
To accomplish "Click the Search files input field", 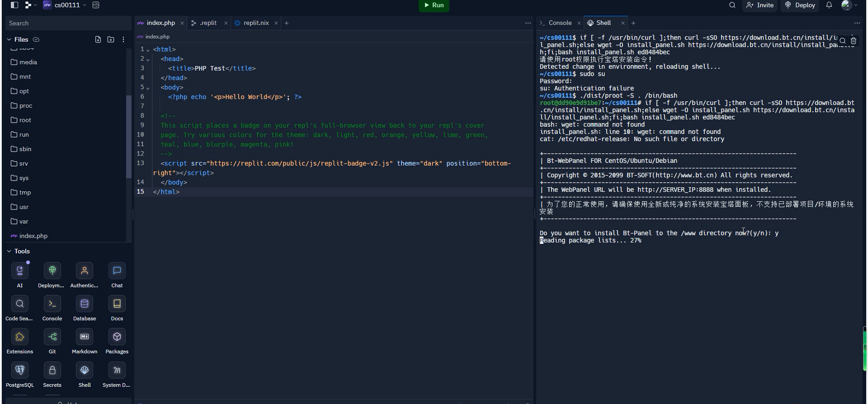I will coord(68,24).
